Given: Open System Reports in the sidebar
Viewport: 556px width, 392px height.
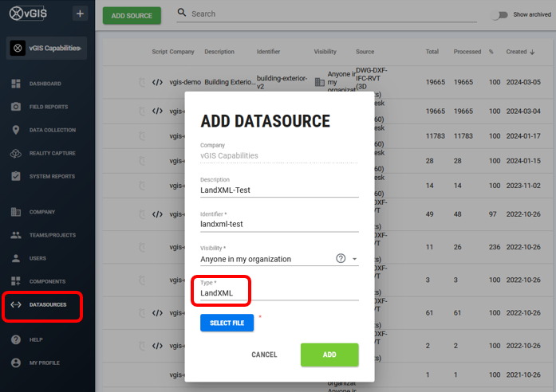Looking at the screenshot, I should click(52, 176).
